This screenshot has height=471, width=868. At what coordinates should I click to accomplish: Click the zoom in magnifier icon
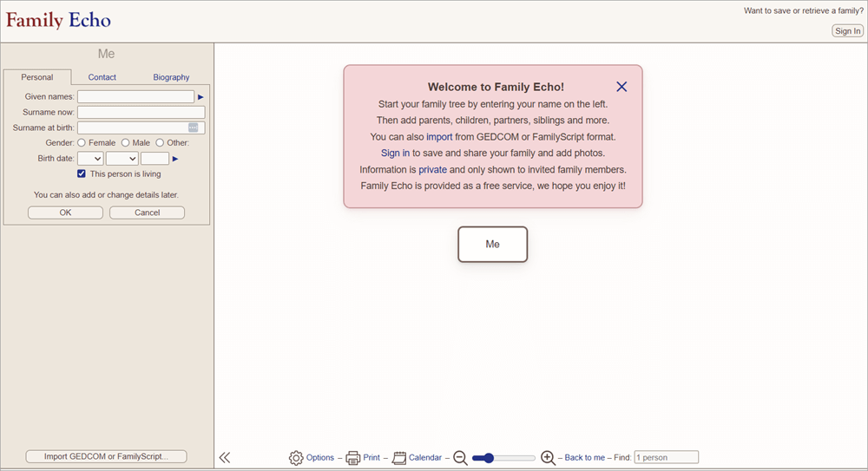pos(548,458)
